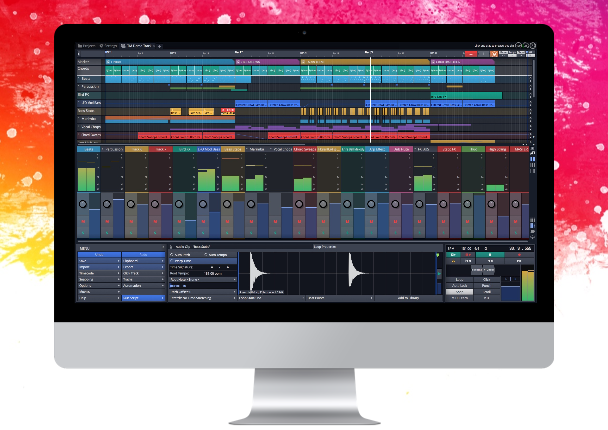Select the long blue marker clip at song start
608x430 pixels.
coord(169,62)
